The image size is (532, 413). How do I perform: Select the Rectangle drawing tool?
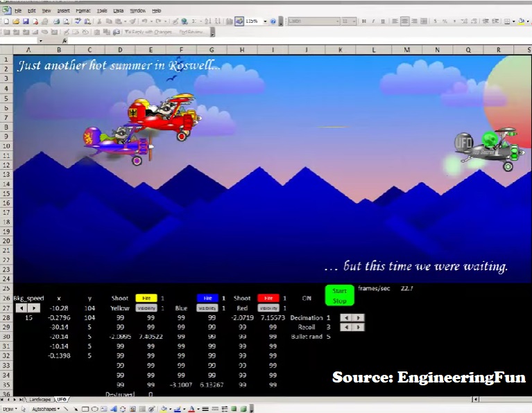coord(85,409)
